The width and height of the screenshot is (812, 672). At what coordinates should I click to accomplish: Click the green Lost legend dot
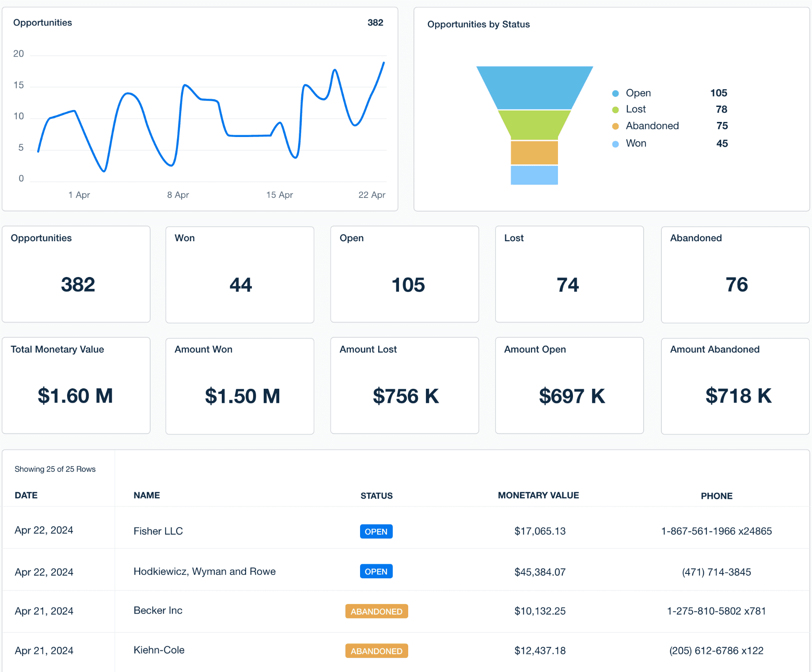pyautogui.click(x=615, y=110)
